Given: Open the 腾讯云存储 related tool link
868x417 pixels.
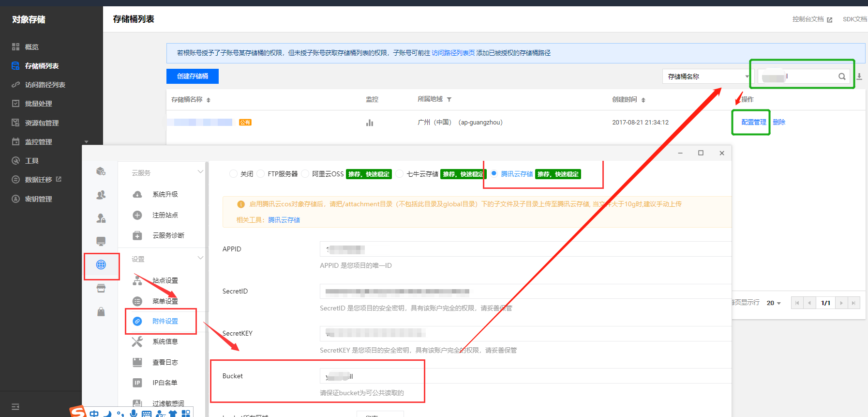Looking at the screenshot, I should [x=284, y=220].
